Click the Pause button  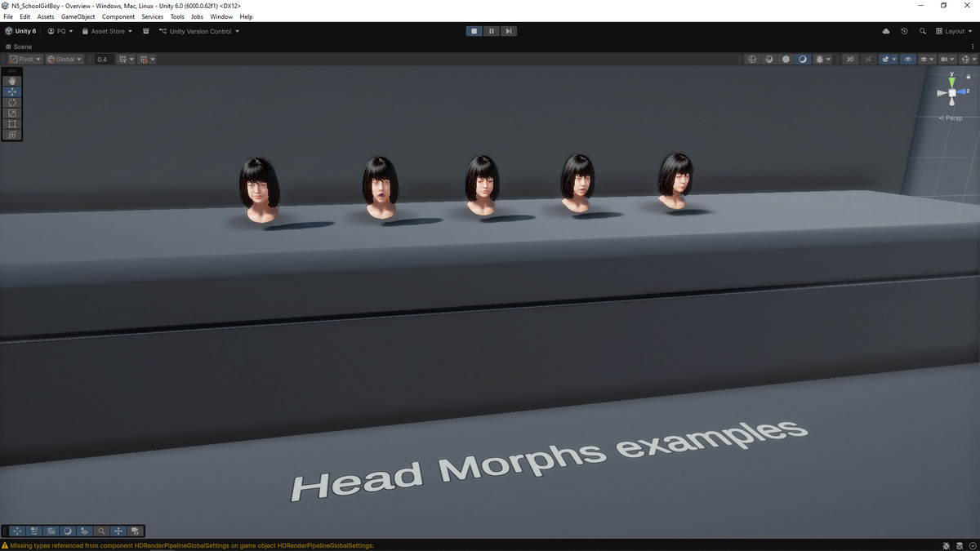tap(492, 31)
